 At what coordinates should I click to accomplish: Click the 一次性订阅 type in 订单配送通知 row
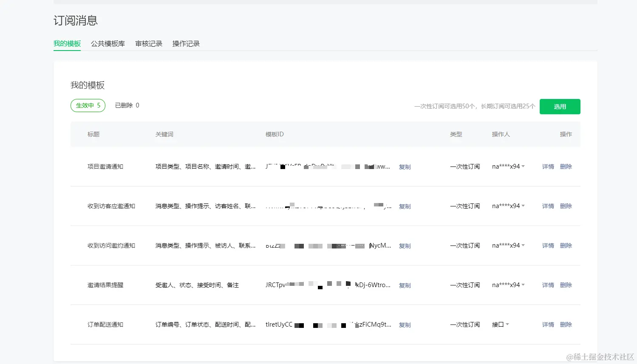465,324
